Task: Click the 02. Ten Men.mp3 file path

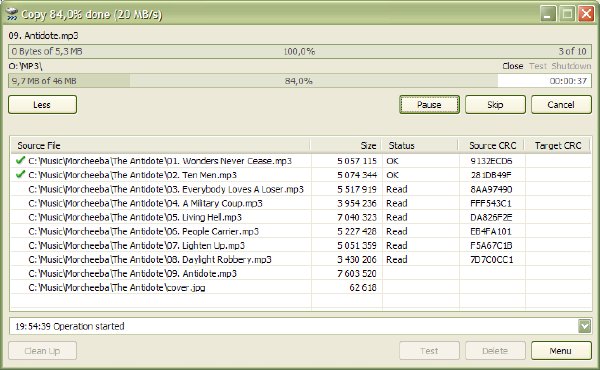Action: coord(132,175)
